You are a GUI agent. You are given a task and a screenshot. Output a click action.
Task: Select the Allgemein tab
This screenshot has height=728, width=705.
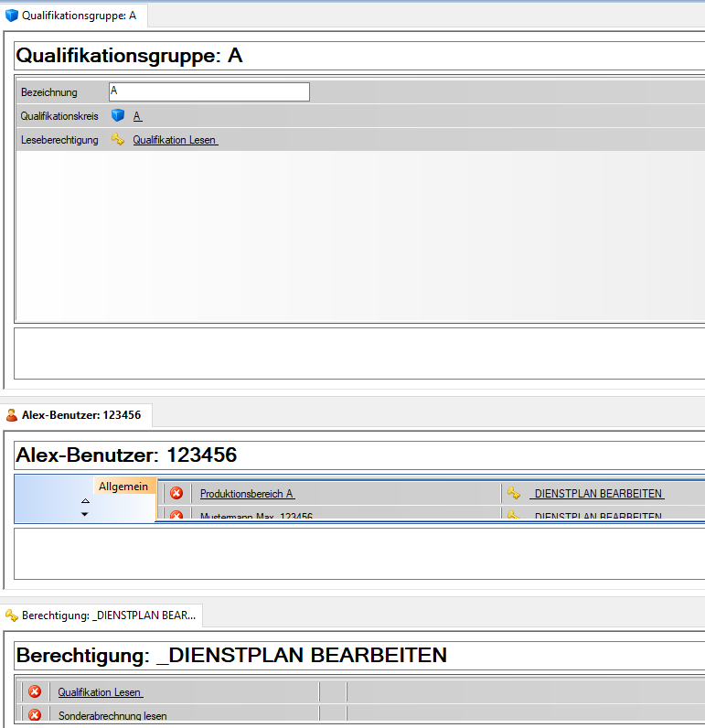point(123,487)
